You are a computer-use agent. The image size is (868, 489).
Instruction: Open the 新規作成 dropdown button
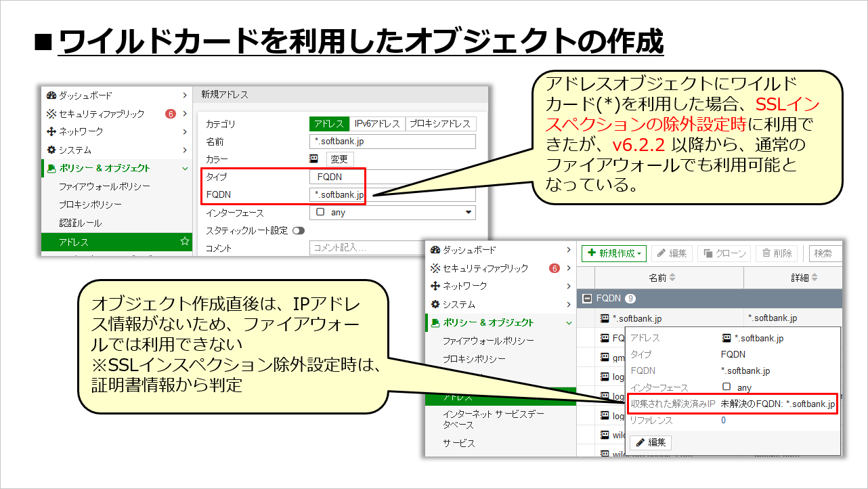(x=614, y=253)
